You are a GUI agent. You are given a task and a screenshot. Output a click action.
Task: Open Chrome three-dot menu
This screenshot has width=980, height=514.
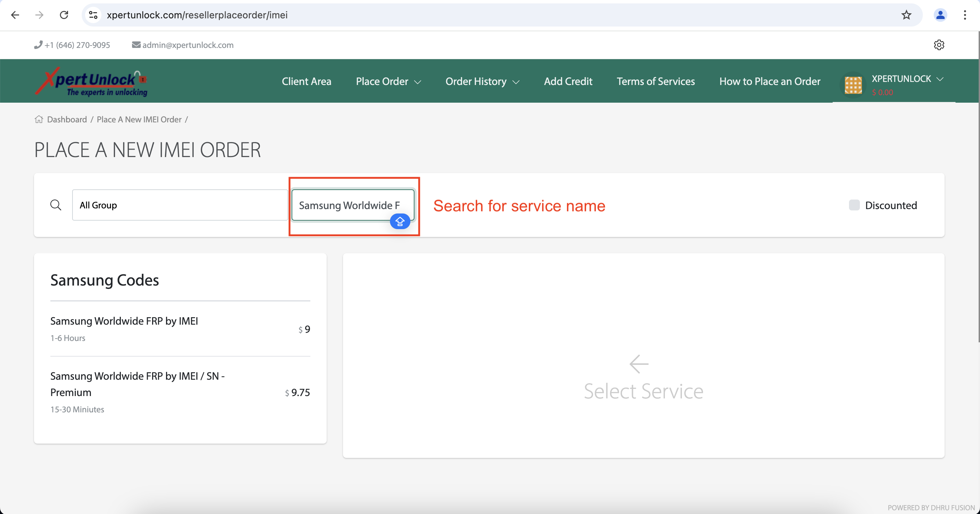pos(965,15)
